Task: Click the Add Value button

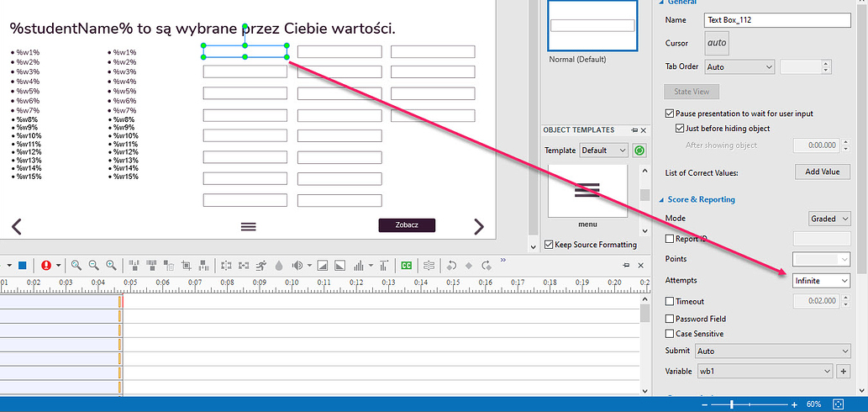Action: tap(822, 172)
